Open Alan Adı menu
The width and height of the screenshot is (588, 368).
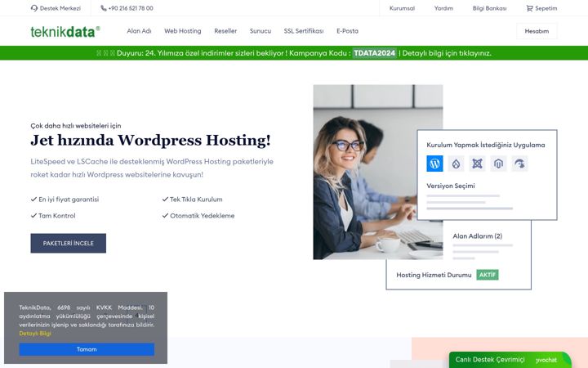[x=139, y=31]
